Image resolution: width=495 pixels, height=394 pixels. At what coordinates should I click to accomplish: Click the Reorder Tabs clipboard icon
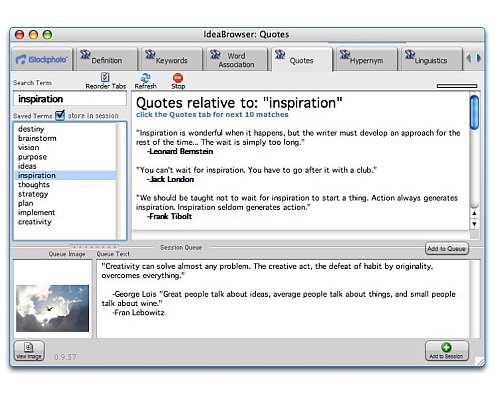coord(105,77)
